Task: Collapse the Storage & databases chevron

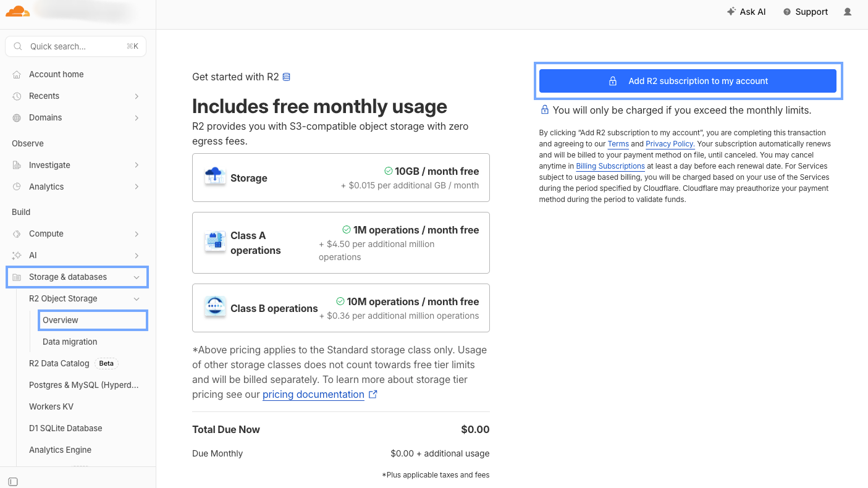Action: [137, 277]
